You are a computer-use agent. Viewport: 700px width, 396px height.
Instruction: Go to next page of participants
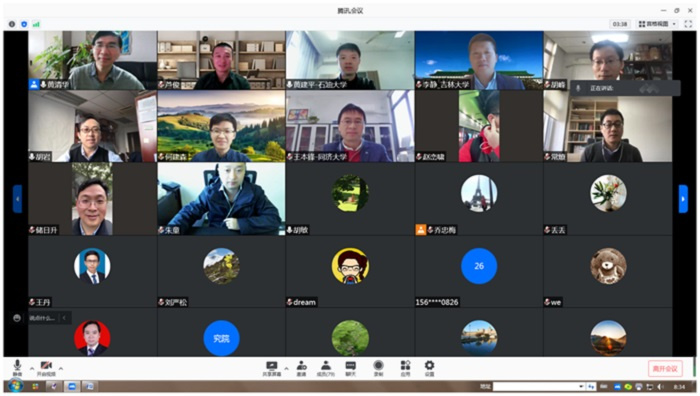(683, 199)
